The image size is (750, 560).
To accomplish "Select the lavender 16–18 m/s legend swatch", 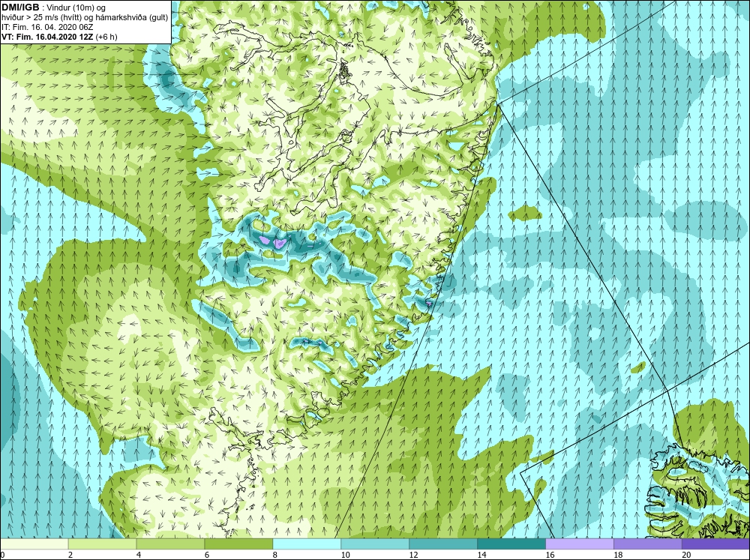I will click(x=579, y=544).
